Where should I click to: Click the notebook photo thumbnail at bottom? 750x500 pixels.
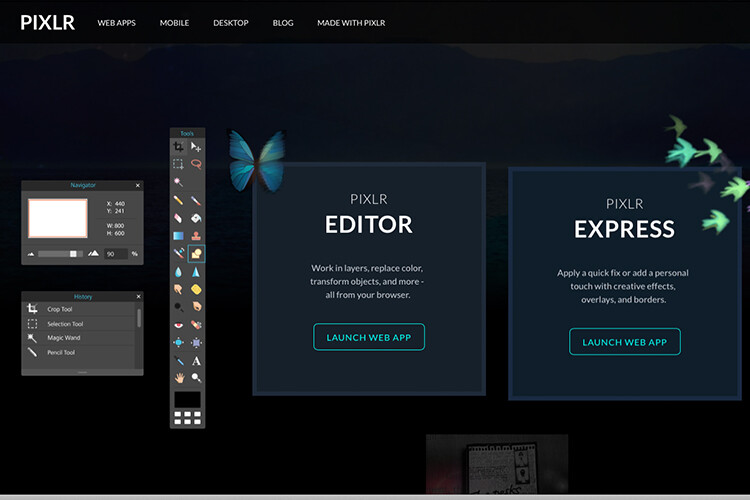point(497,464)
